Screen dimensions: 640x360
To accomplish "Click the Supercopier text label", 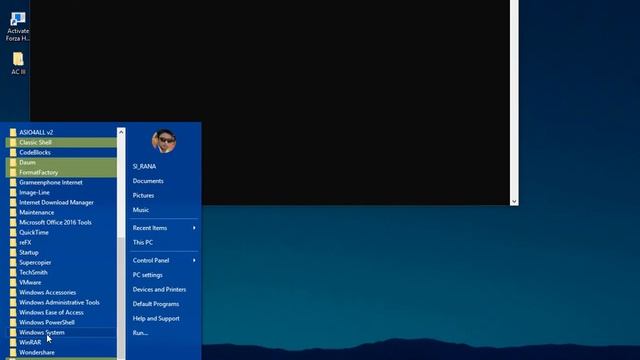I will point(35,262).
